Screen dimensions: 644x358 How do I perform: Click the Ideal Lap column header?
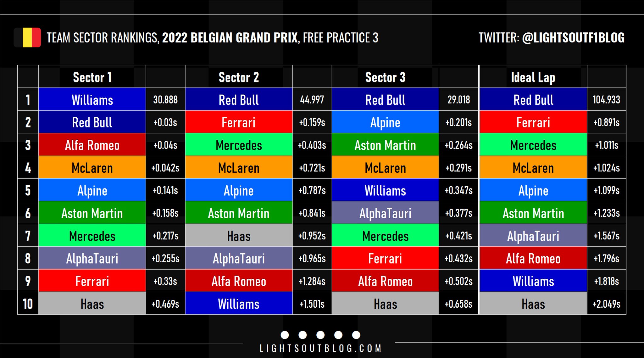pyautogui.click(x=533, y=77)
